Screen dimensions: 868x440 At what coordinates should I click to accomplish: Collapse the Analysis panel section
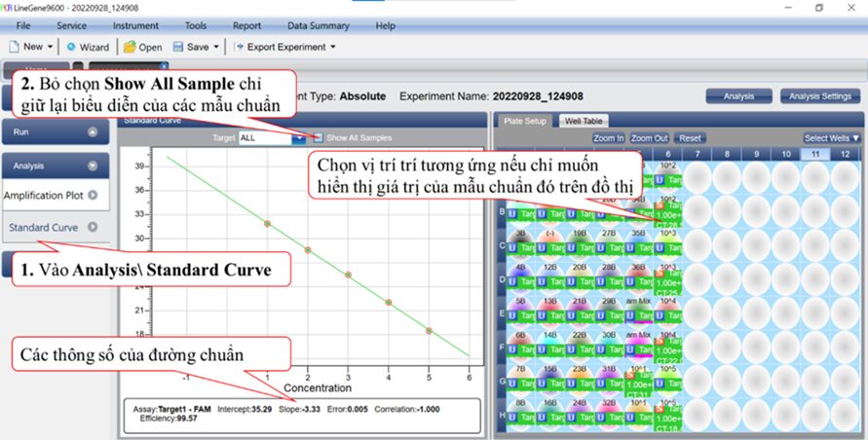pyautogui.click(x=93, y=165)
